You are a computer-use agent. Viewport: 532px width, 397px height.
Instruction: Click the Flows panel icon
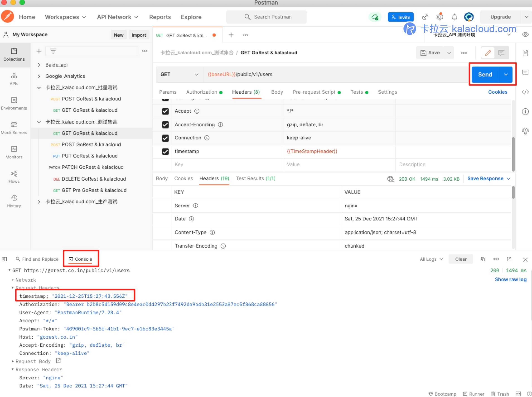tap(14, 173)
